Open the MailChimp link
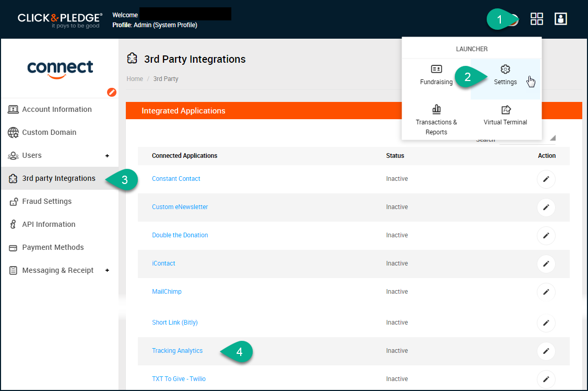This screenshot has height=391, width=588. 167,291
